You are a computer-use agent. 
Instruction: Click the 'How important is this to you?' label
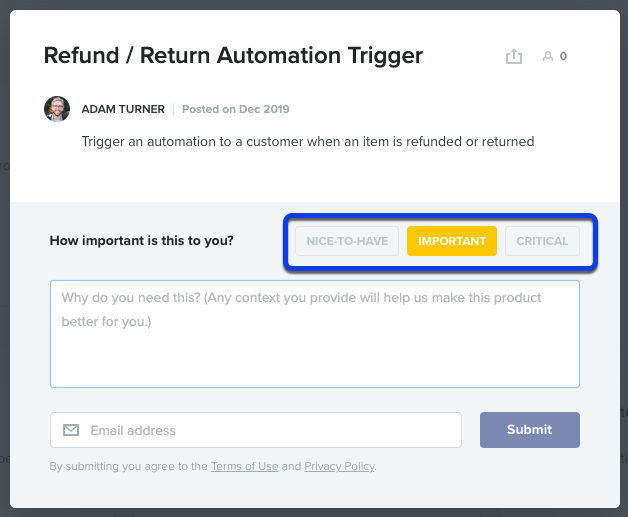pyautogui.click(x=141, y=241)
